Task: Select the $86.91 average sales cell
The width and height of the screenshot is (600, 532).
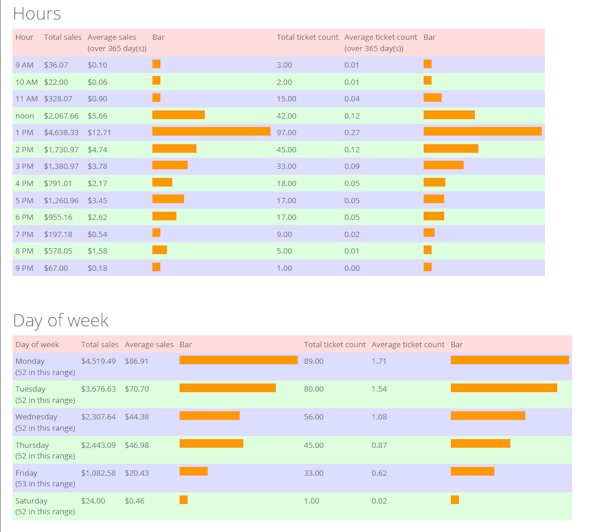Action: coord(137,360)
